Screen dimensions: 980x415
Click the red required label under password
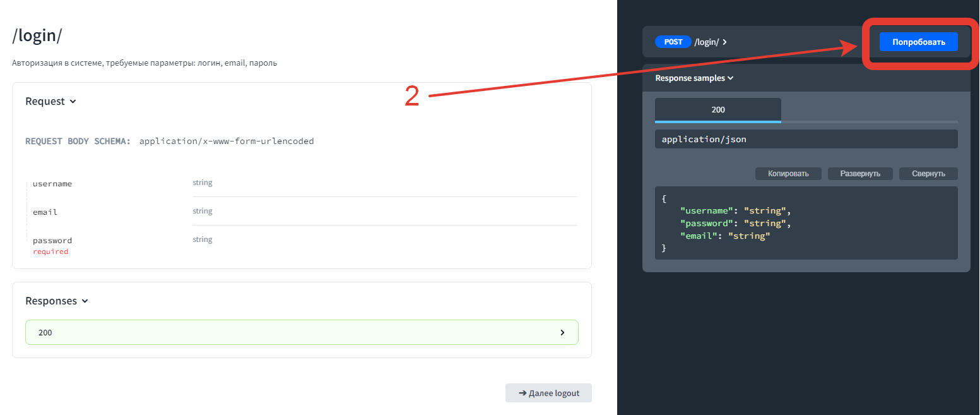50,251
